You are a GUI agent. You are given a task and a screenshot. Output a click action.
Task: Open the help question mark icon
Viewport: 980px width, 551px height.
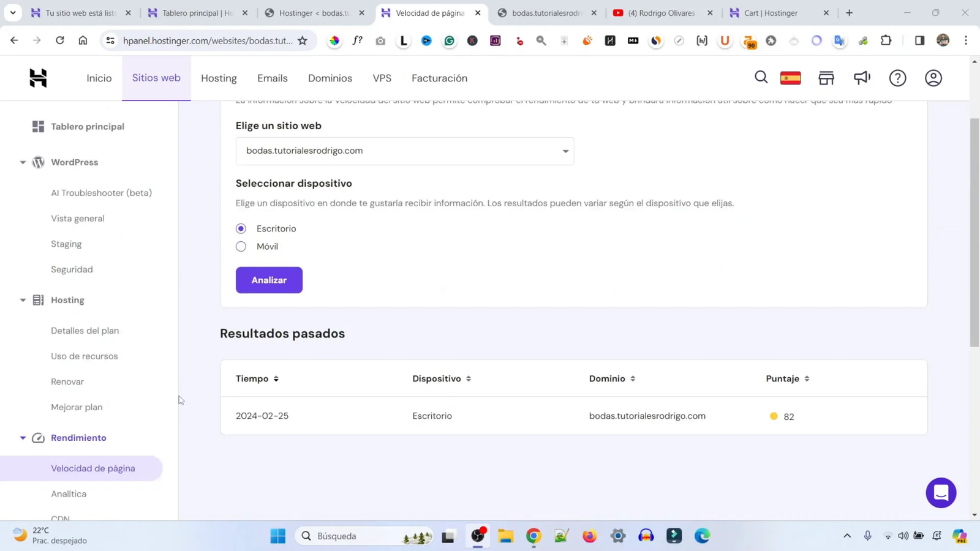coord(898,78)
